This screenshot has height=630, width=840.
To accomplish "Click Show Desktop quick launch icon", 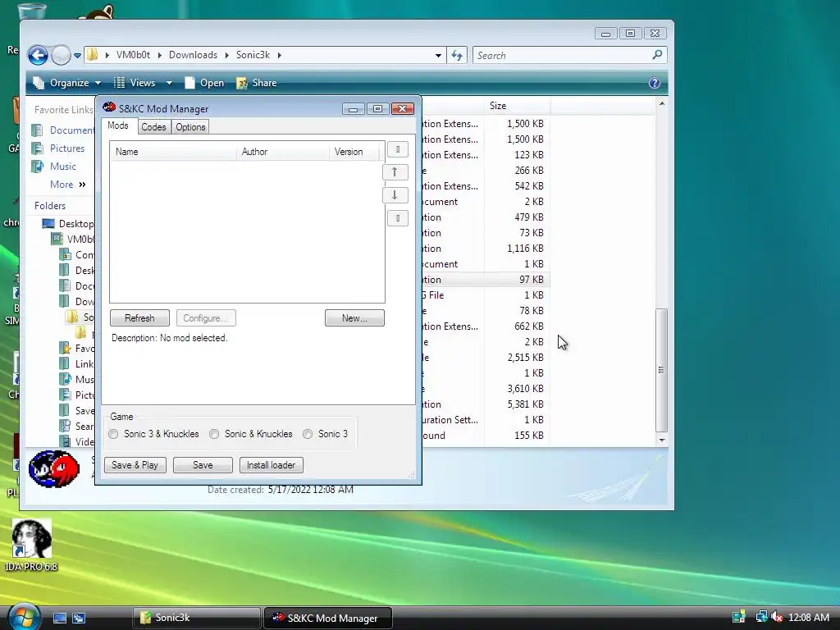I will [59, 619].
